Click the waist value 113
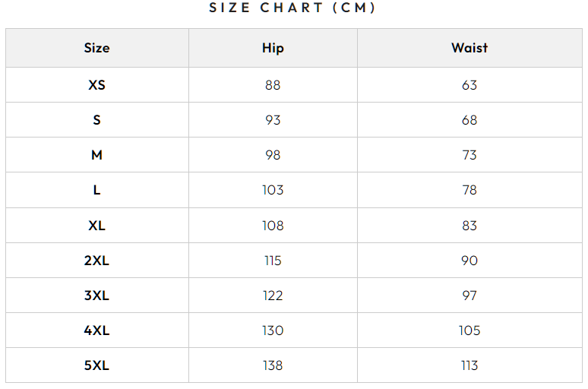Image resolution: width=588 pixels, height=389 pixels. click(x=469, y=365)
